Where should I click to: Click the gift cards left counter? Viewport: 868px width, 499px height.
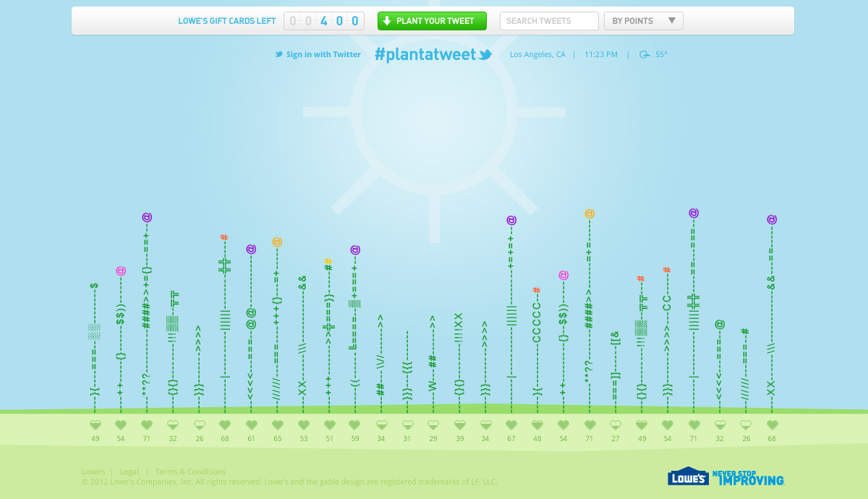click(x=323, y=21)
